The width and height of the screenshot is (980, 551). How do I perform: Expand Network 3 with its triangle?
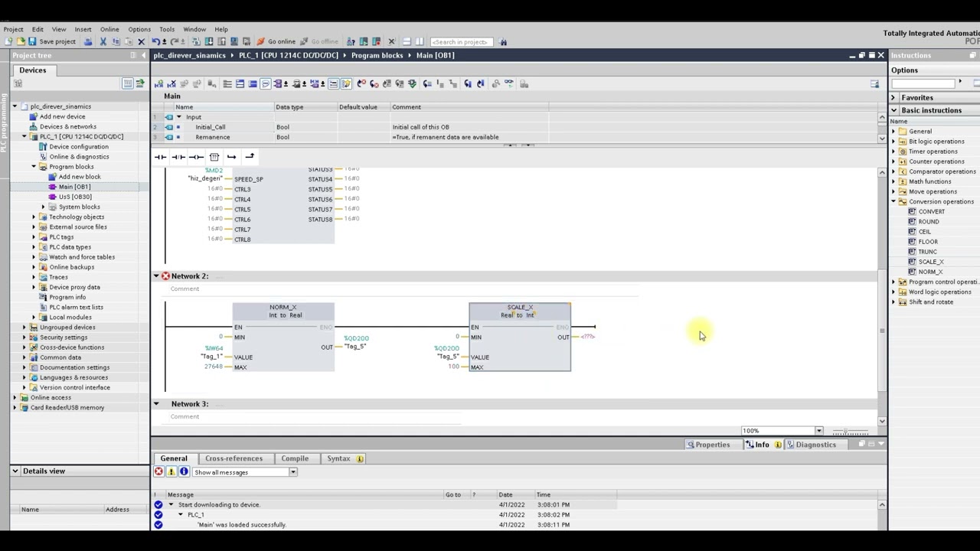(x=156, y=403)
